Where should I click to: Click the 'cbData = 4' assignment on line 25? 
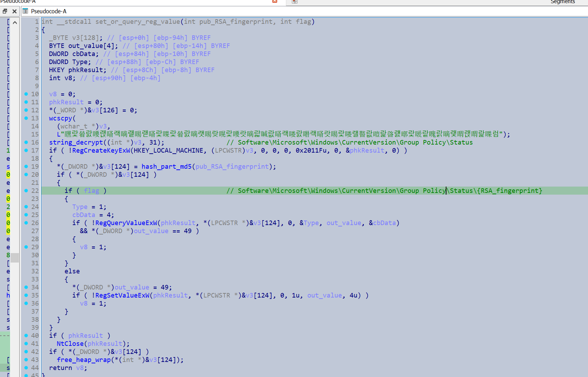pyautogui.click(x=93, y=215)
